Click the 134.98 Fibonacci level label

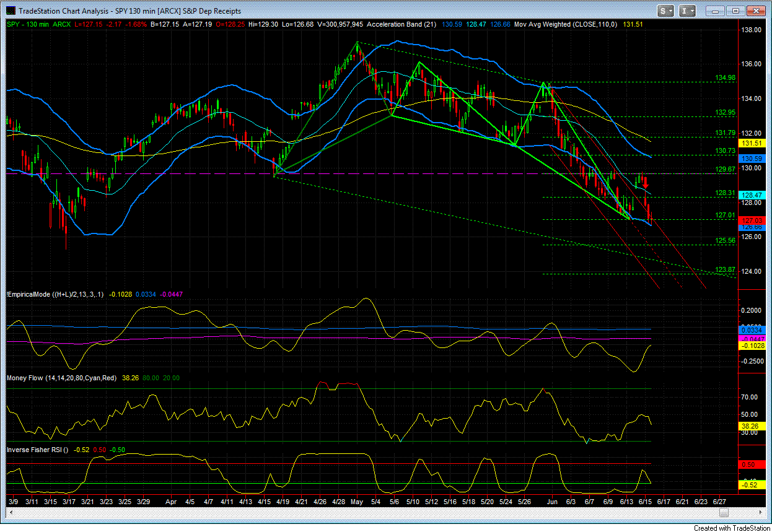point(725,78)
